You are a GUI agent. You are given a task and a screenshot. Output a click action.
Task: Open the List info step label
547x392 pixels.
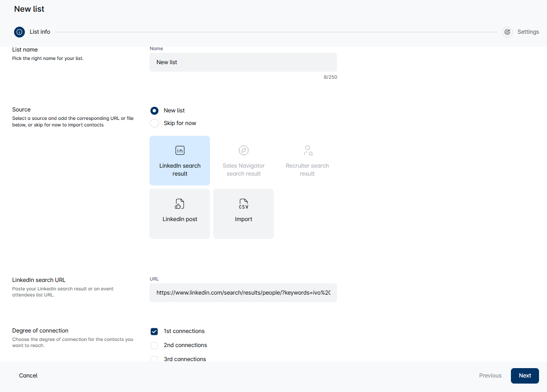coord(40,32)
